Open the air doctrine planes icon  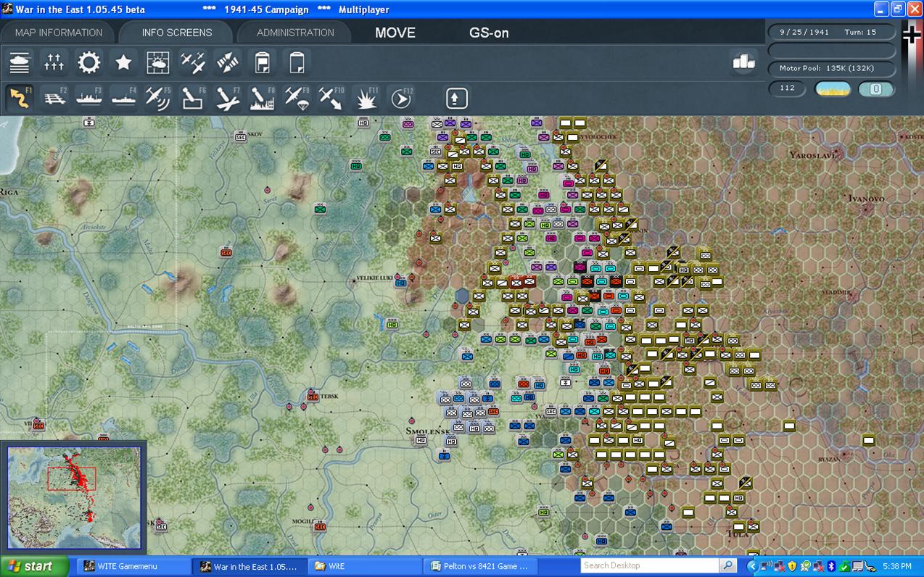tap(193, 63)
